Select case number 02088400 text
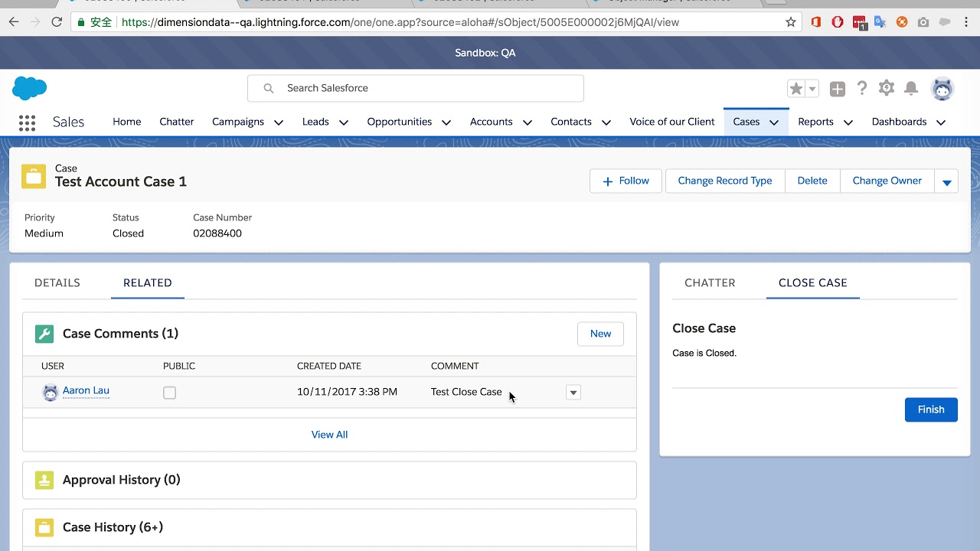 pyautogui.click(x=217, y=233)
